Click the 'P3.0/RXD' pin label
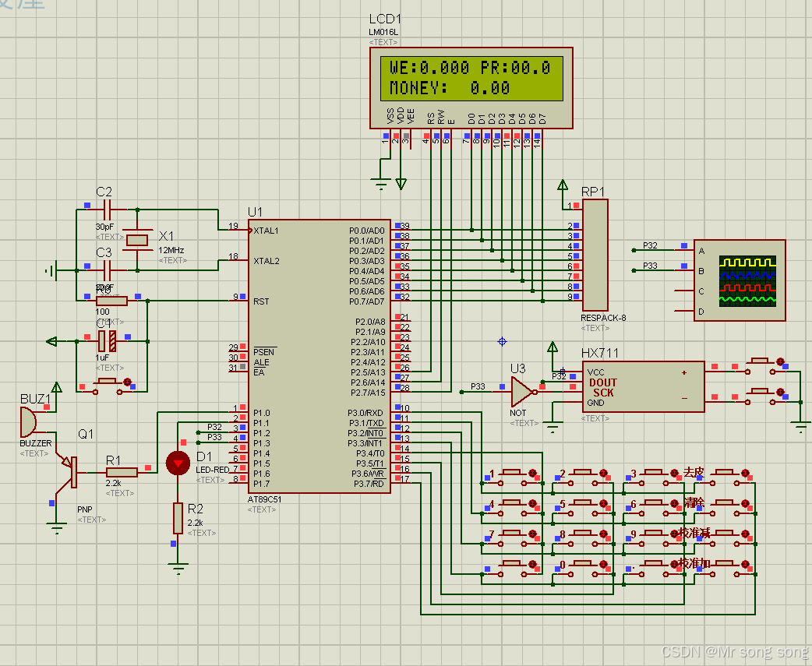This screenshot has width=812, height=666. tap(365, 413)
